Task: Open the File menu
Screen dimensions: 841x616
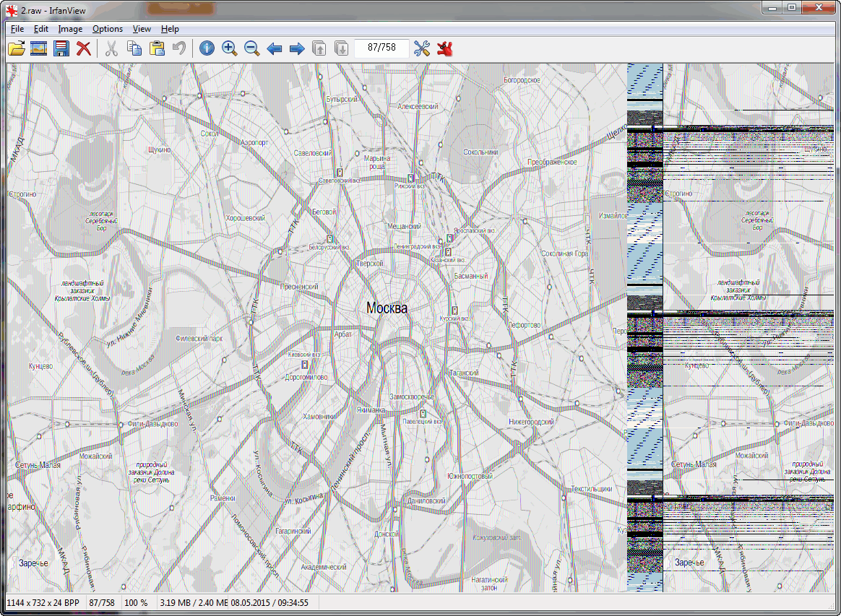Action: coord(17,29)
